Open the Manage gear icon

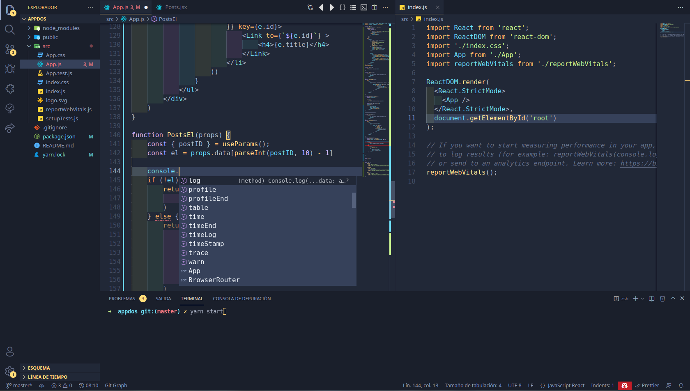(x=10, y=372)
